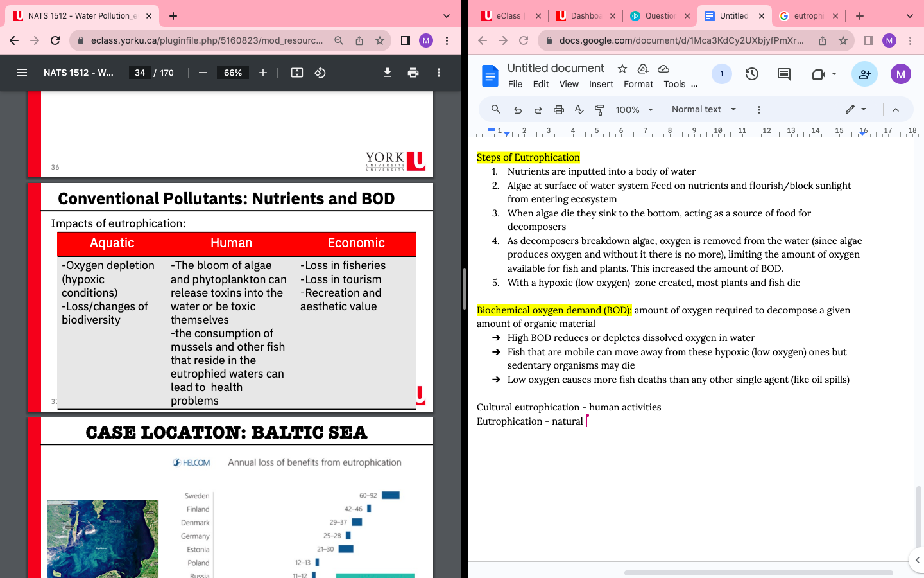Open the editing mode pencil dropdown
Image resolution: width=924 pixels, height=578 pixels.
(855, 110)
